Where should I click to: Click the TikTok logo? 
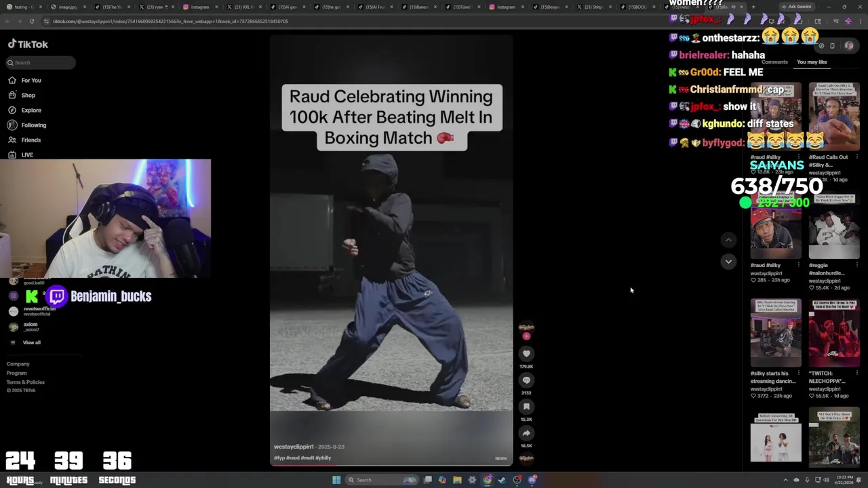(x=28, y=44)
